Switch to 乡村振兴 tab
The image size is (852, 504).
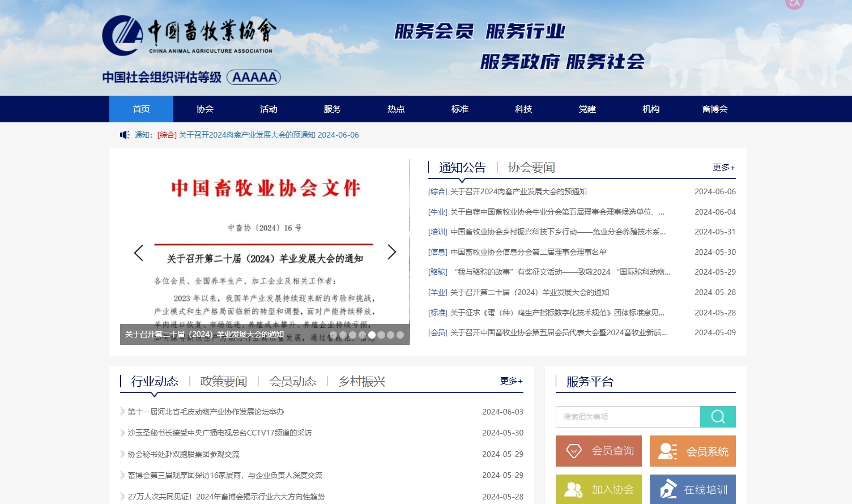pyautogui.click(x=362, y=382)
